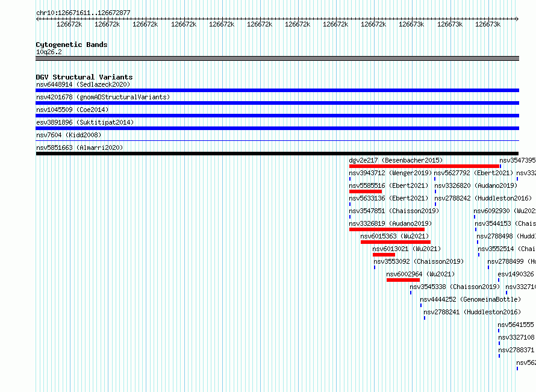Open the nsv3326820 (Audano2019) variant label
536x392 pixels.
[476, 185]
